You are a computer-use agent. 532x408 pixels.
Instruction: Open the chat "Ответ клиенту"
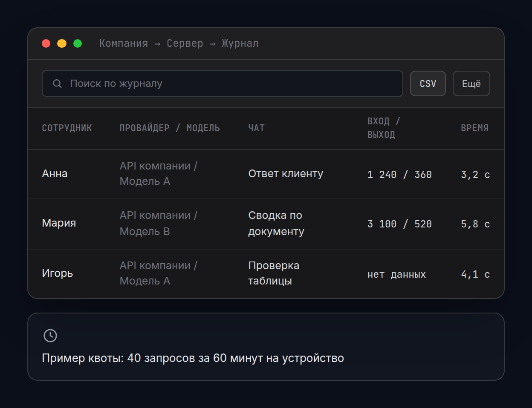click(x=286, y=174)
